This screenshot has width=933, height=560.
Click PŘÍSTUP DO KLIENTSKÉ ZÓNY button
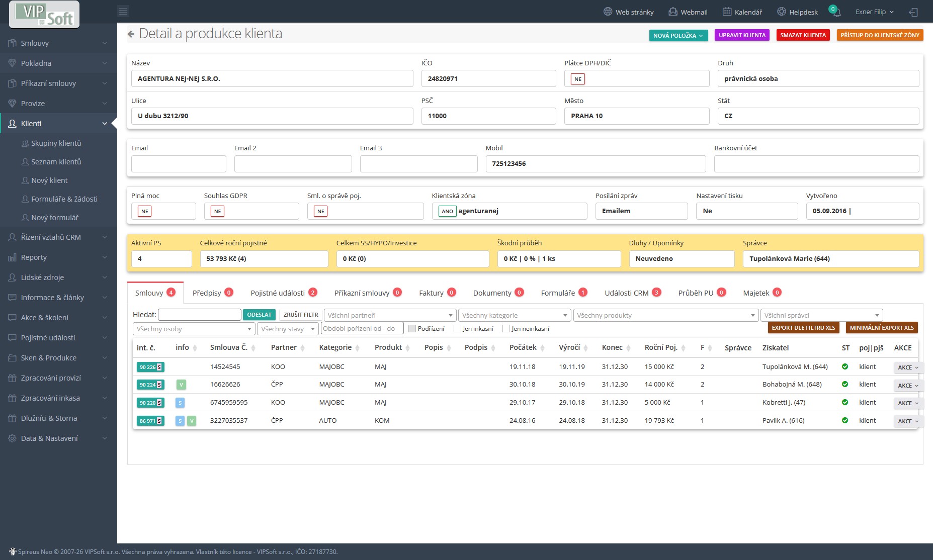(880, 35)
